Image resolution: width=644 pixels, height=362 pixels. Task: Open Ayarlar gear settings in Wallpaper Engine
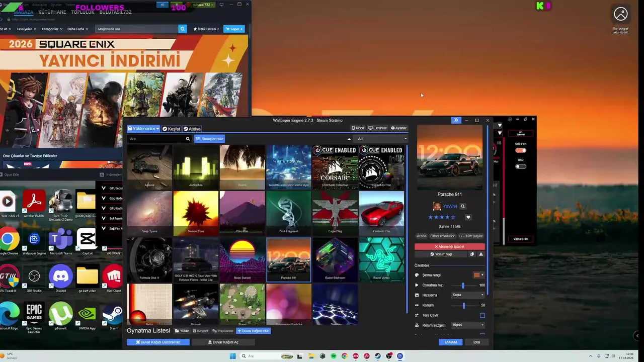click(398, 128)
